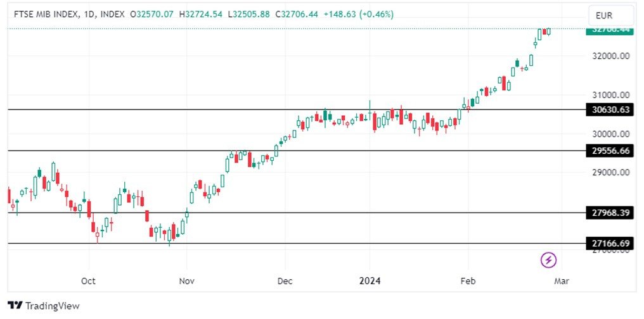Click the purple lightning bolt icon
Viewport: 644px width, 319px height.
click(548, 259)
